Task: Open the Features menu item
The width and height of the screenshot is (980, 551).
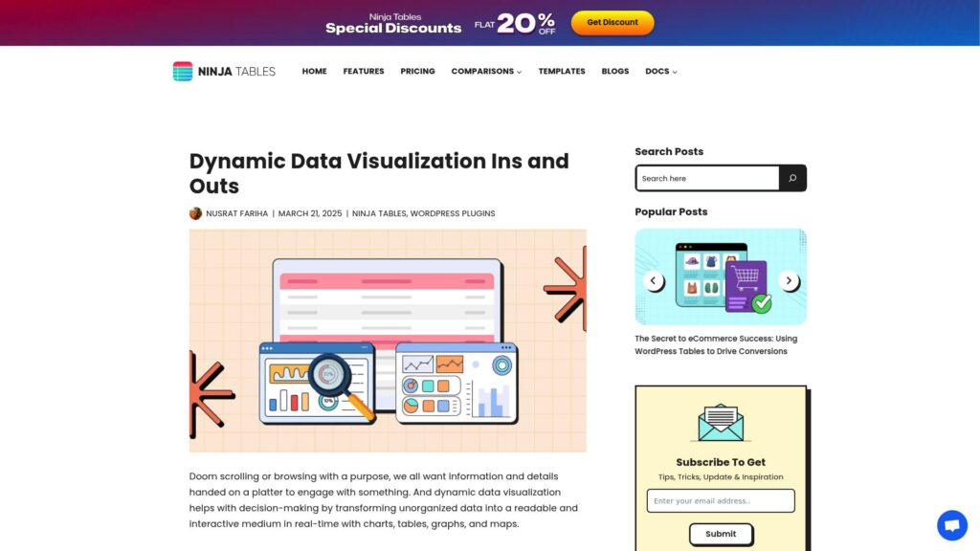Action: 364,71
